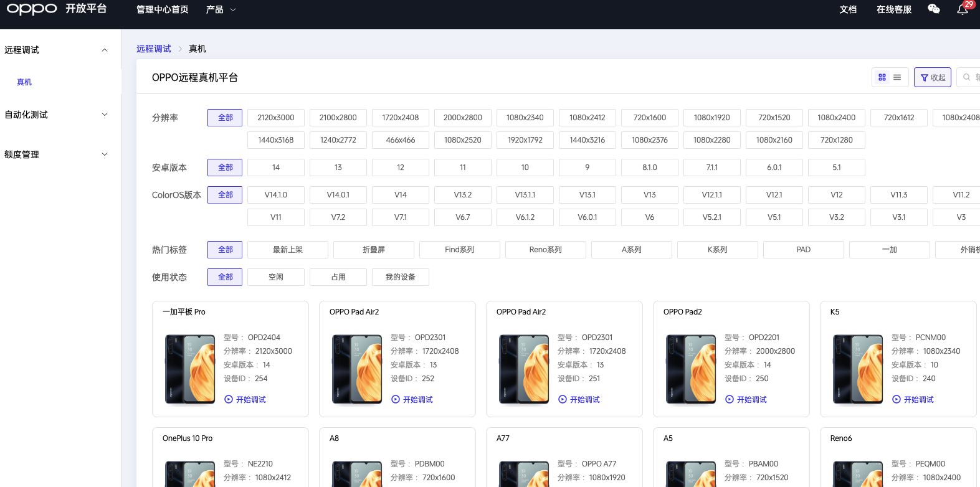Open 文档 in top navigation
This screenshot has width=980, height=487.
click(848, 9)
